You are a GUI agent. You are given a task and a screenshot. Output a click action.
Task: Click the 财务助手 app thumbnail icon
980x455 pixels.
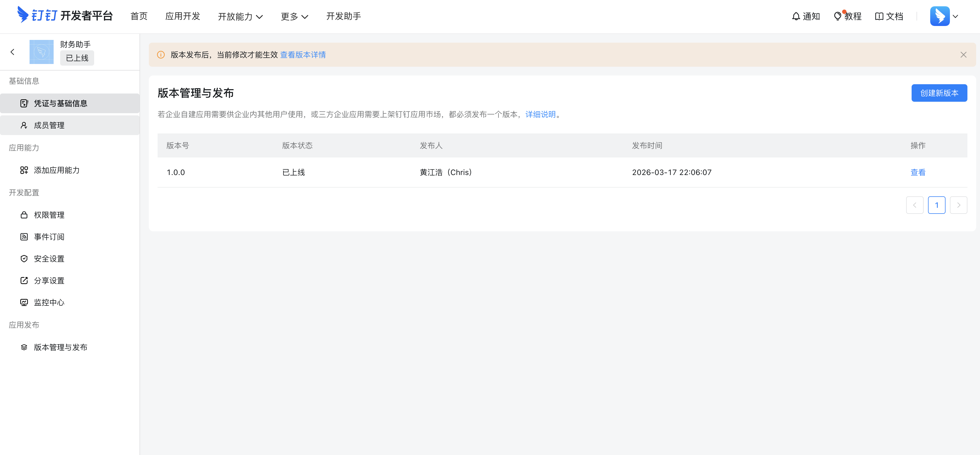(42, 52)
